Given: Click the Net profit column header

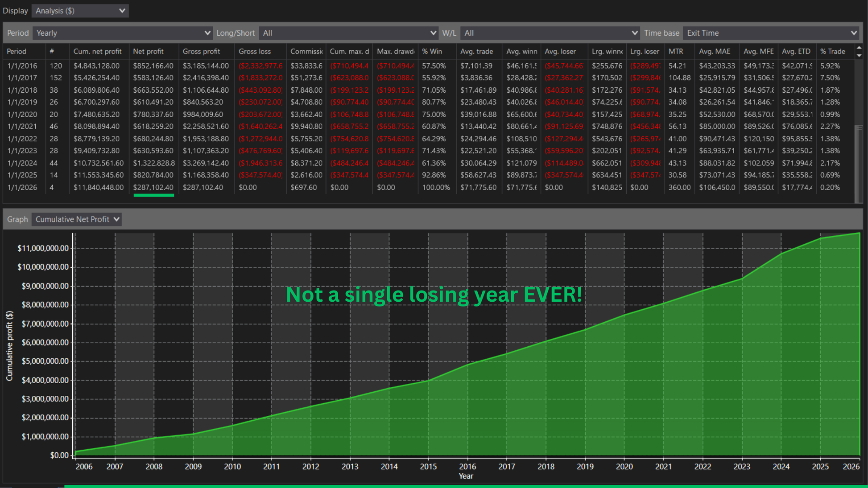Looking at the screenshot, I should pyautogui.click(x=148, y=51).
